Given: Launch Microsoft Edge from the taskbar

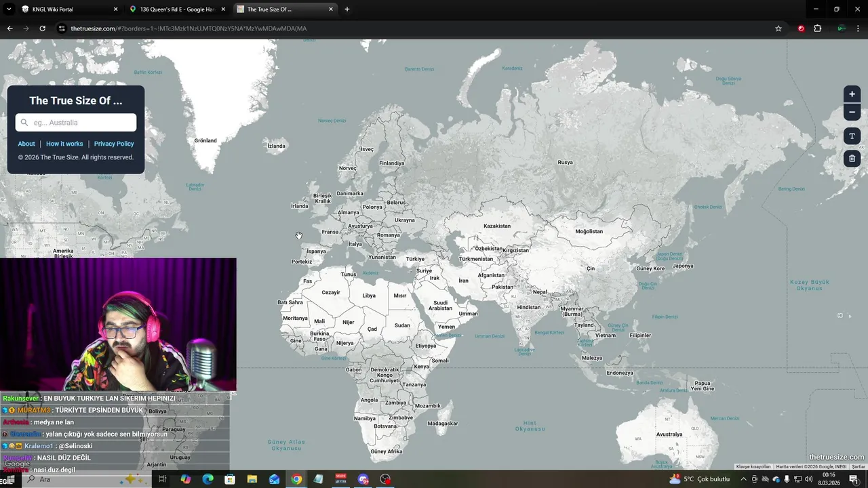Looking at the screenshot, I should point(208,479).
